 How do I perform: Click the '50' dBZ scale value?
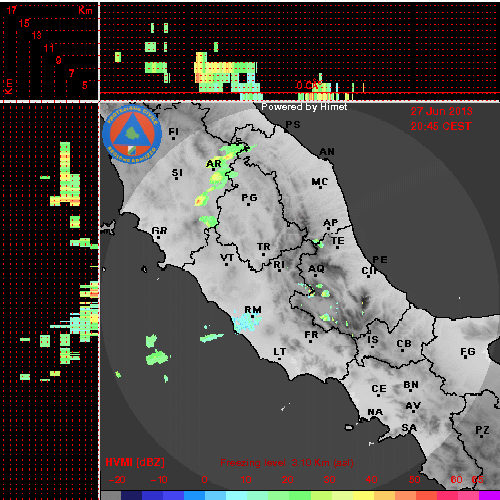click(414, 480)
